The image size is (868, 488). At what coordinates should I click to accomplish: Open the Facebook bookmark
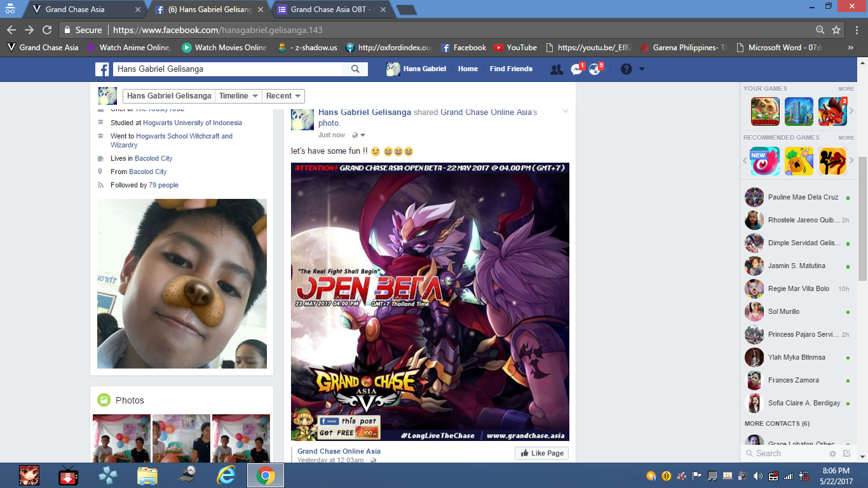[463, 48]
